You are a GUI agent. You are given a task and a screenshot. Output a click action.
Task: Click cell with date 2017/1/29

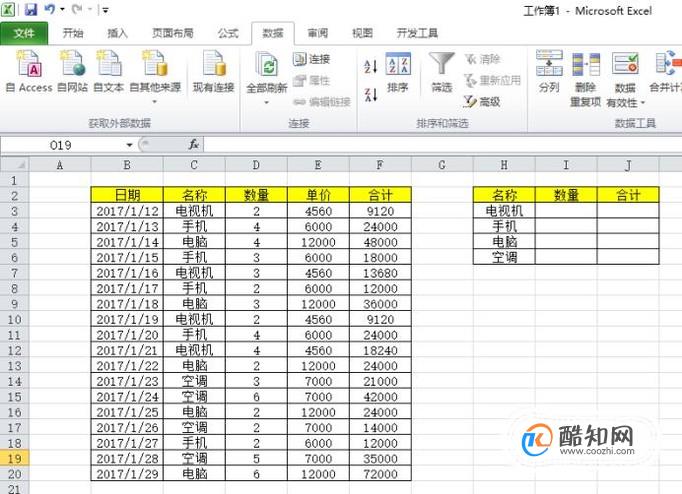click(127, 474)
